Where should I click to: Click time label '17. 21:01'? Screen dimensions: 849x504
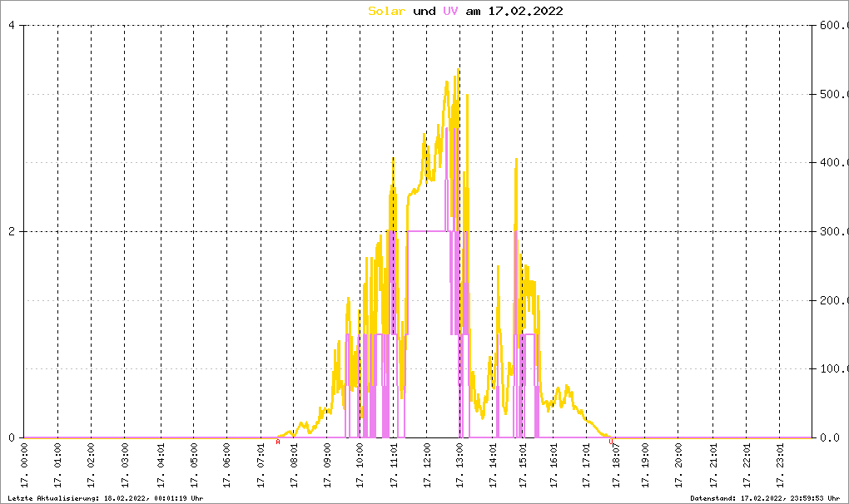click(x=713, y=466)
